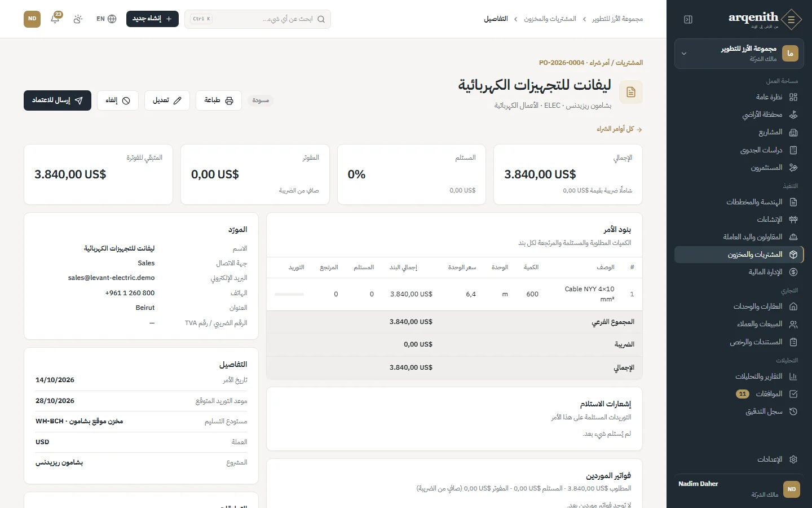The image size is (812, 508).
Task: Click breadcrumb المشتريات والمخزون
Action: coord(550,19)
